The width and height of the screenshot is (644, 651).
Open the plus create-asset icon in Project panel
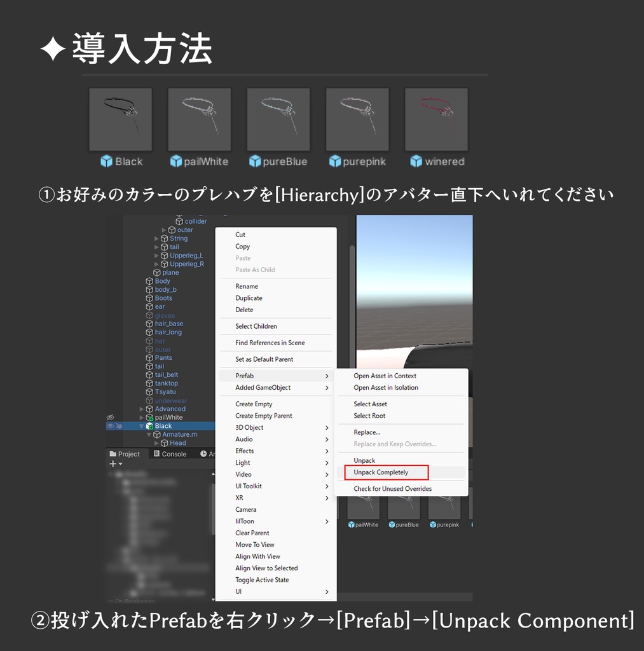[x=112, y=463]
